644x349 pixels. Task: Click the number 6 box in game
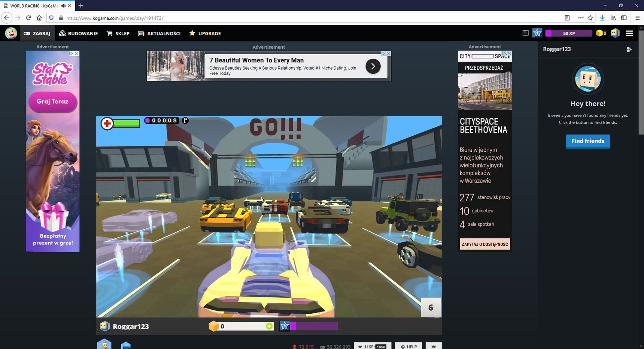click(431, 307)
